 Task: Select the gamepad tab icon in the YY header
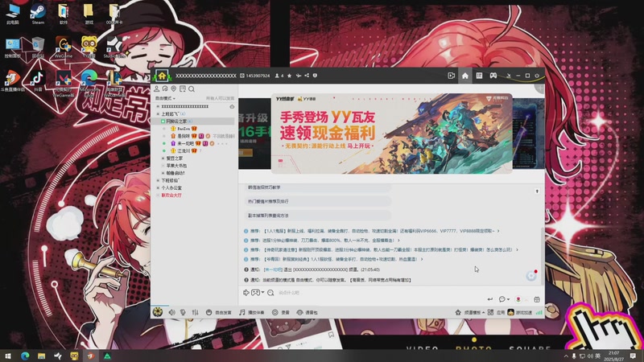493,76
